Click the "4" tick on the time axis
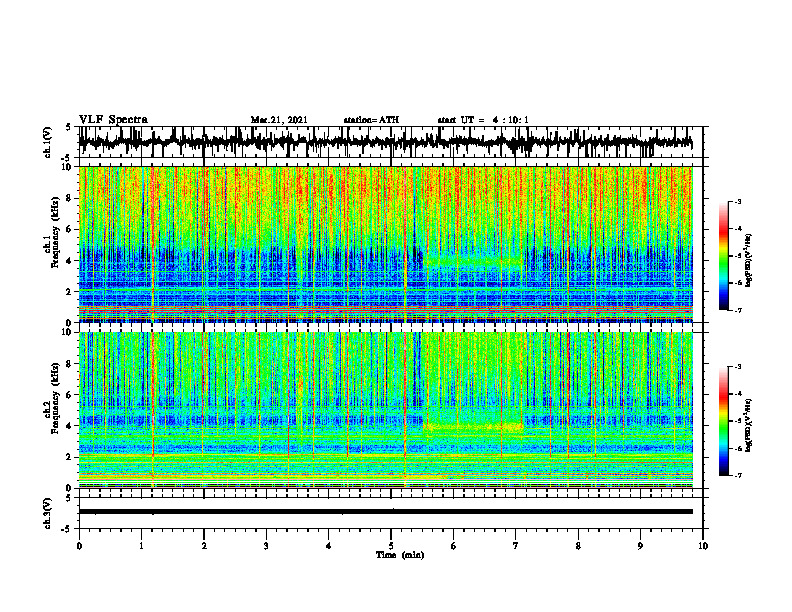Viewport: 792px width, 612px height. (x=329, y=546)
